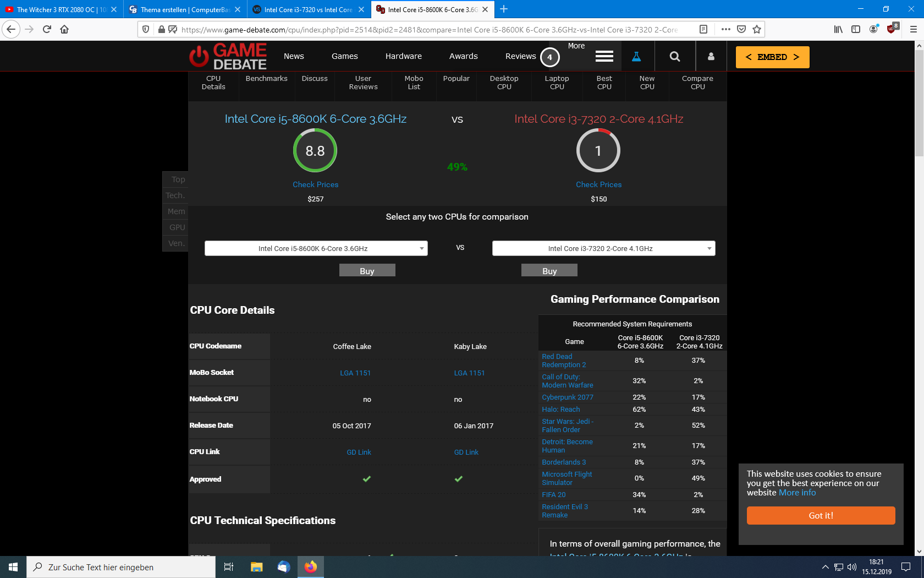
Task: Open the Games menu item
Action: point(345,56)
